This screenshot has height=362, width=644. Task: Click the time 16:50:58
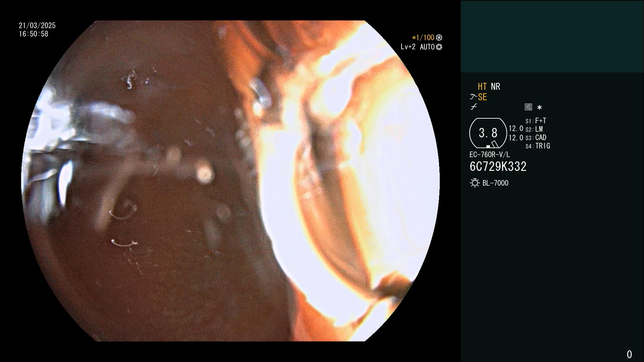click(34, 34)
